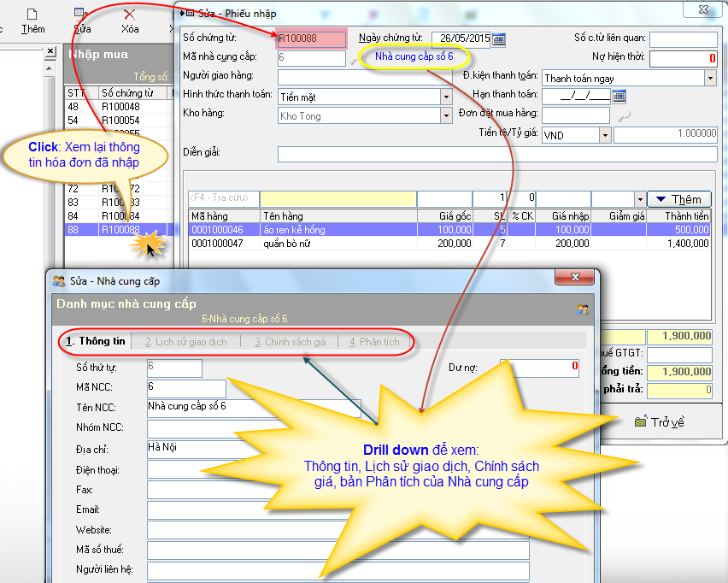Viewport: 728px width, 583px height.
Task: Open the VND currency dropdown
Action: pos(605,135)
